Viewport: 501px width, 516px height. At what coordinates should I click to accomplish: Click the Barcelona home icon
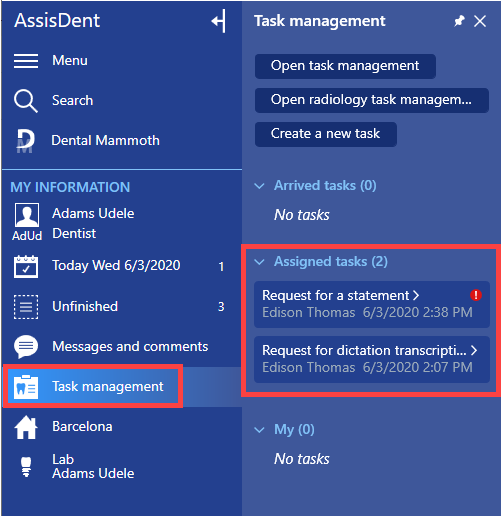point(26,428)
